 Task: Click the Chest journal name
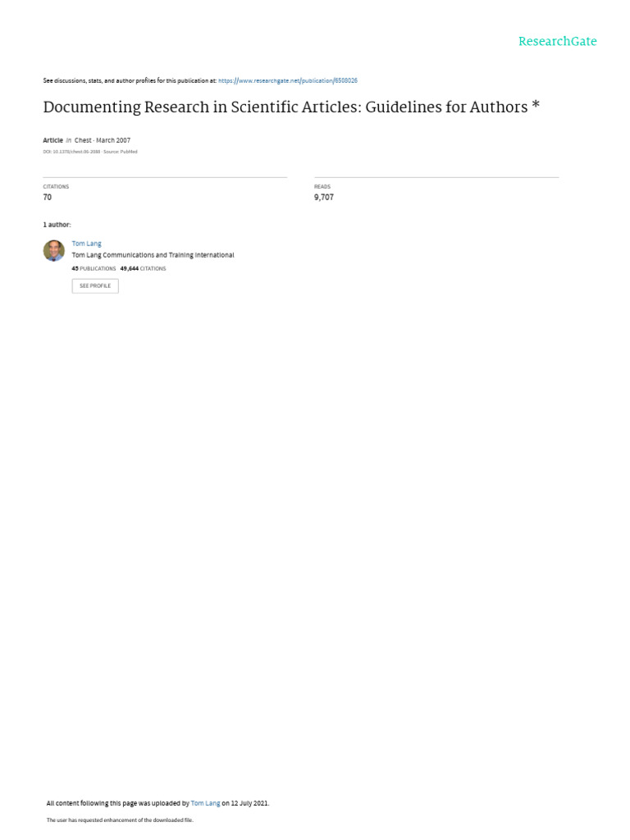(83, 140)
